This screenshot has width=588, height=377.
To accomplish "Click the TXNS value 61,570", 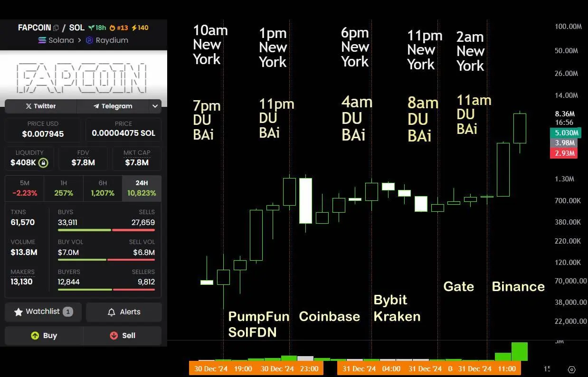I will pyautogui.click(x=23, y=222).
